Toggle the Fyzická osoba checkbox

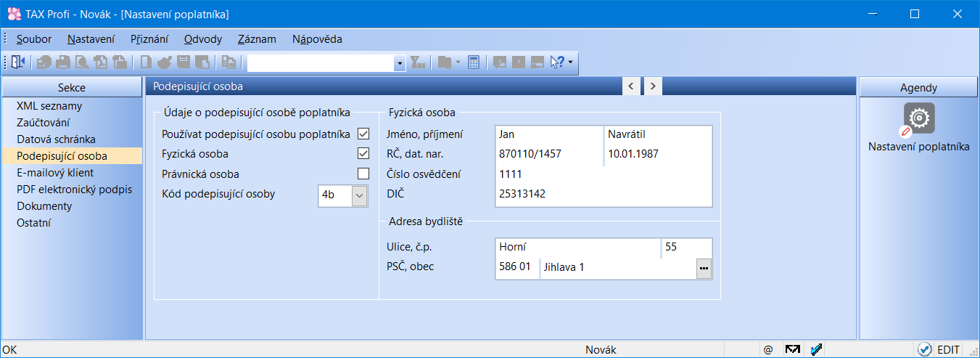pyautogui.click(x=363, y=154)
